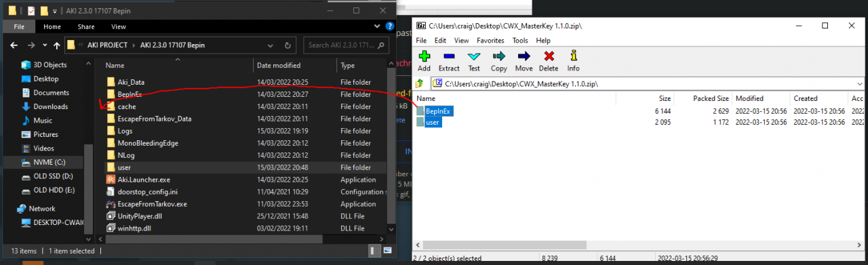The width and height of the screenshot is (868, 265).
Task: Open the Home tab in Explorer ribbon
Action: pyautogui.click(x=52, y=26)
